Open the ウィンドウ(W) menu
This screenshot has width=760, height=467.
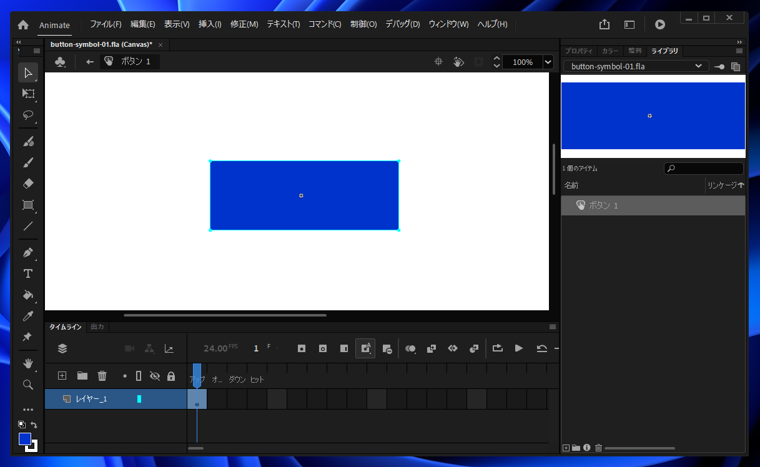coord(448,24)
